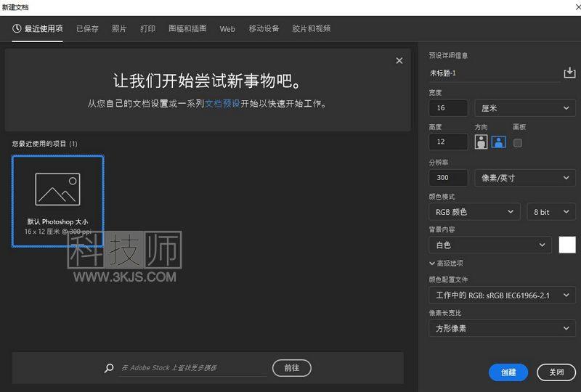This screenshot has width=581, height=392.
Task: Switch to the 已保存 tab
Action: coord(87,28)
